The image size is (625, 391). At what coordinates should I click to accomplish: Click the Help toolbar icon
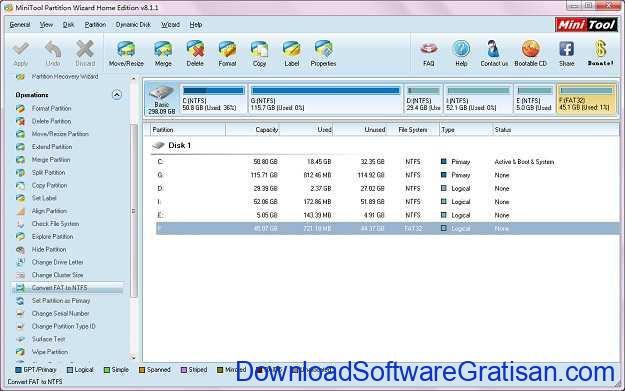click(x=461, y=54)
